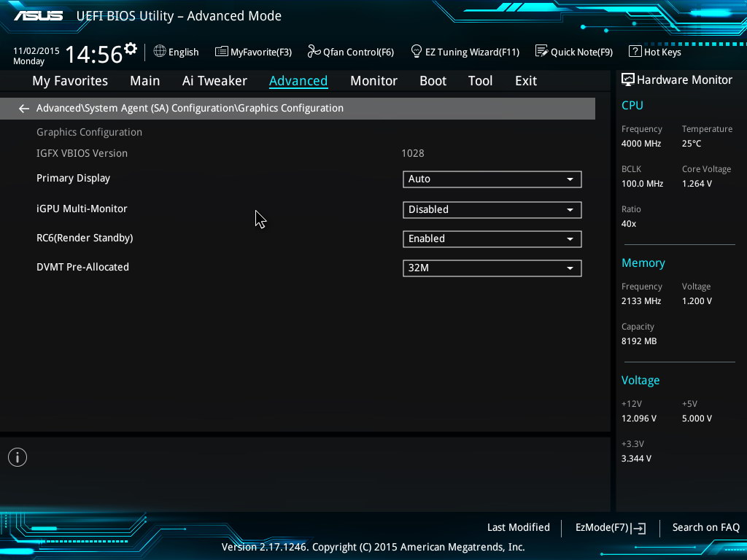Click the Hardware Monitor panel title
This screenshot has width=747, height=560.
point(684,80)
